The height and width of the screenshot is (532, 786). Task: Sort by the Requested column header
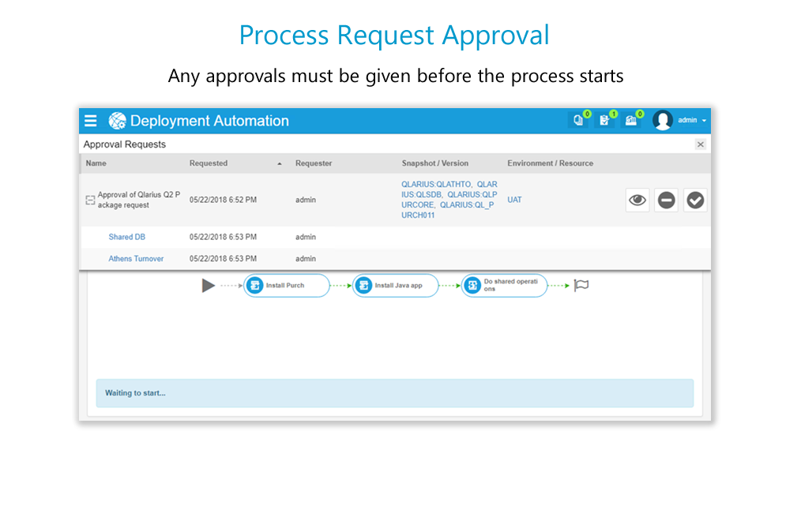[209, 163]
